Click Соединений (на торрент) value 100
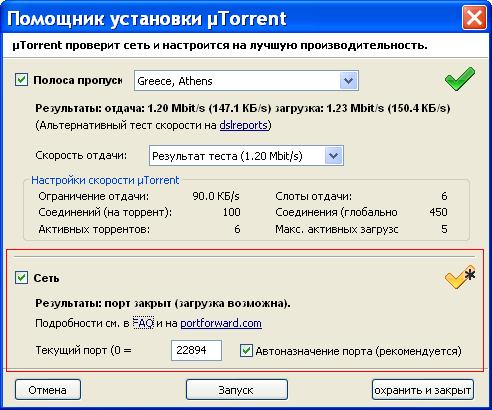Image resolution: width=492 pixels, height=410 pixels. [232, 212]
